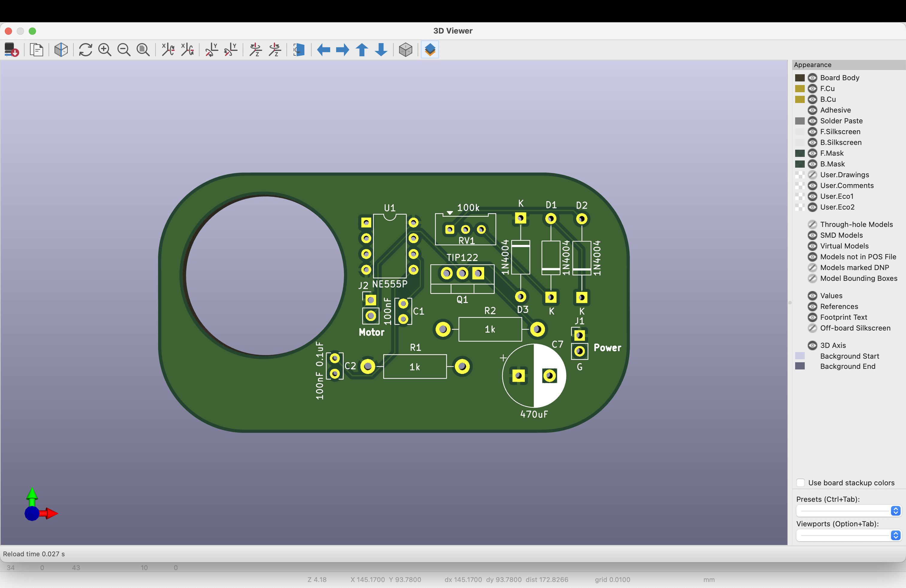Zoom in with the magnifier plus
This screenshot has height=588, width=906.
coord(105,50)
